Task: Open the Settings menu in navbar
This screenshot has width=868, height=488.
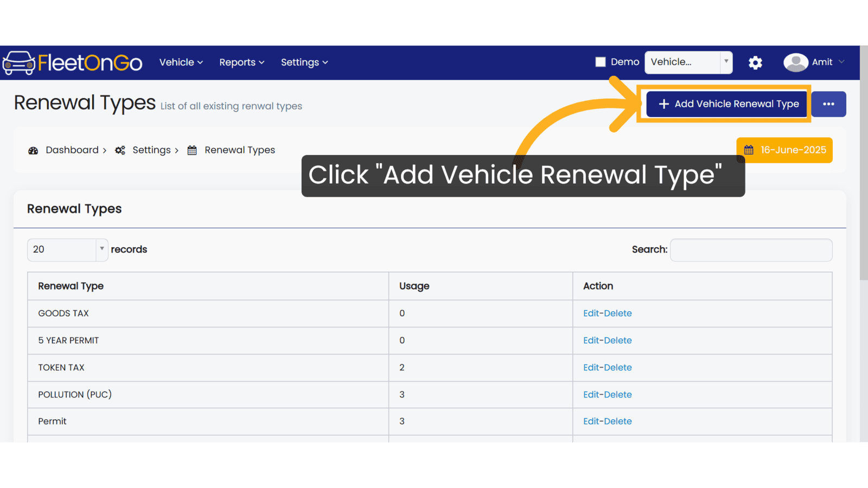Action: click(304, 62)
